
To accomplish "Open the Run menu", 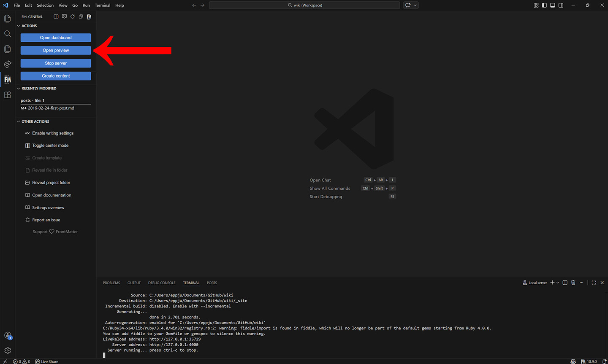I will coord(86,5).
